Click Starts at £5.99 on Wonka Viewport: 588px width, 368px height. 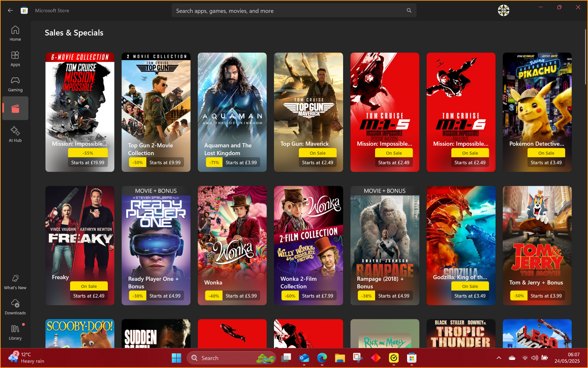[x=241, y=296]
